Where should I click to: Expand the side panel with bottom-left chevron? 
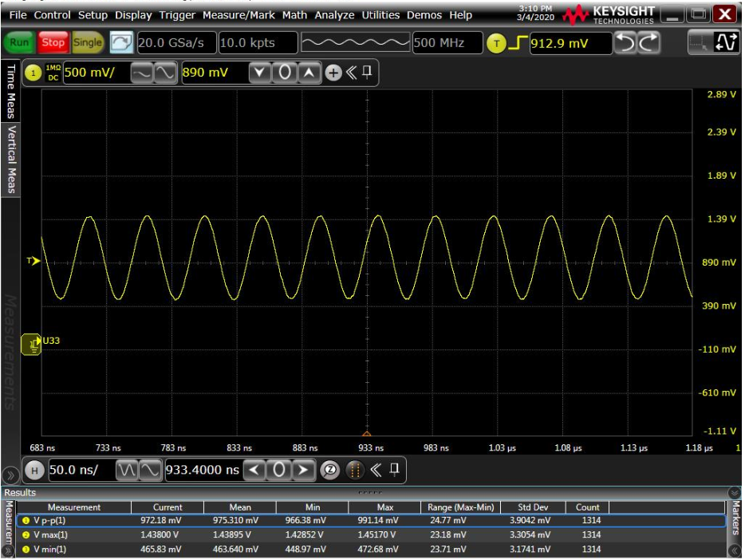point(10,475)
